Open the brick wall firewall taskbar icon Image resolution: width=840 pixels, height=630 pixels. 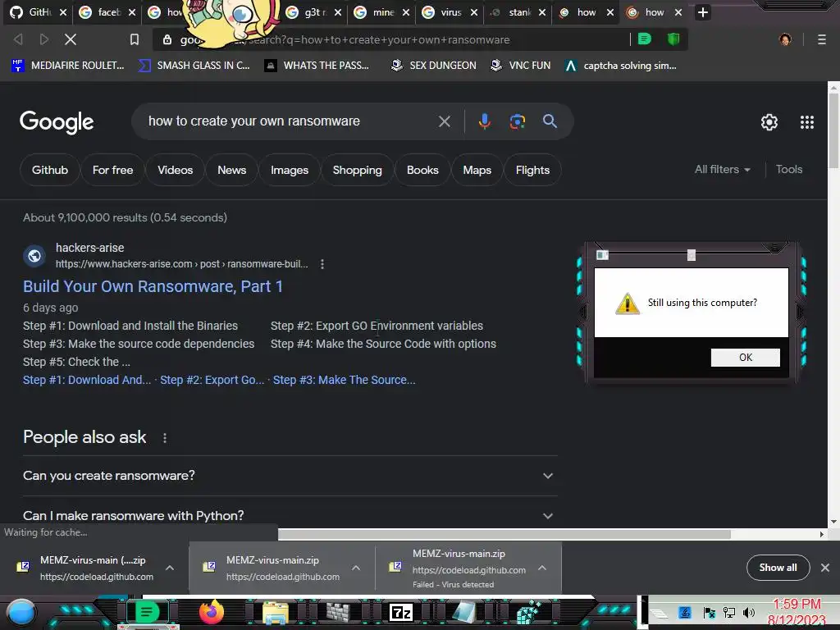(338, 612)
